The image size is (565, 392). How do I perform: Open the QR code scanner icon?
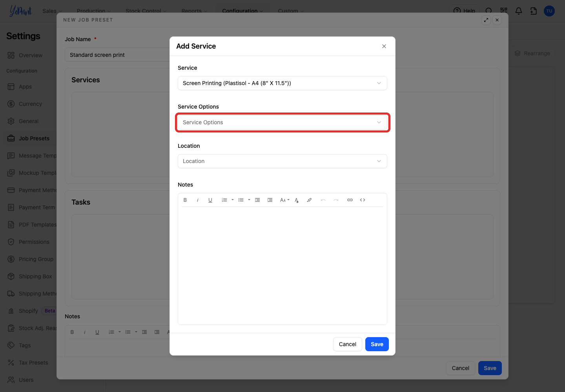pos(504,11)
